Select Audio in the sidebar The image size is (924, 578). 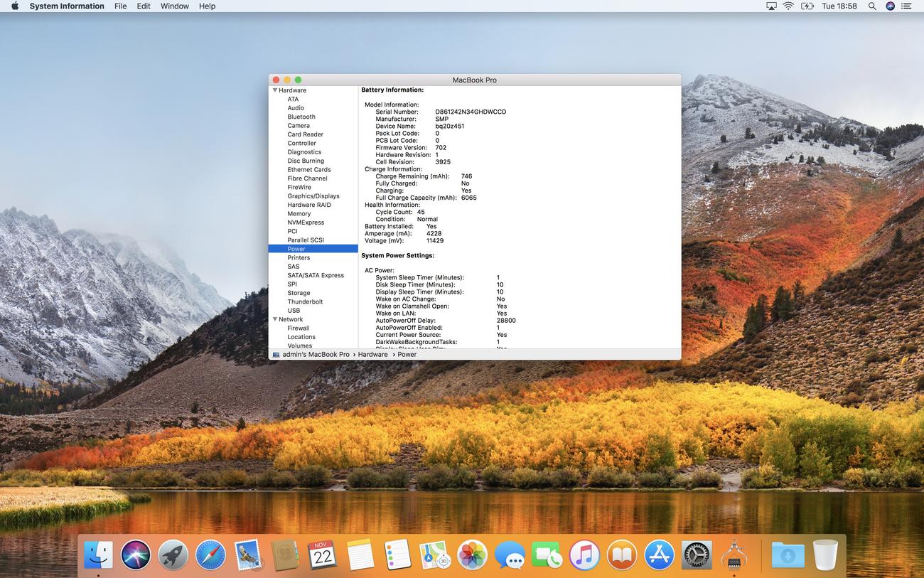pos(296,108)
